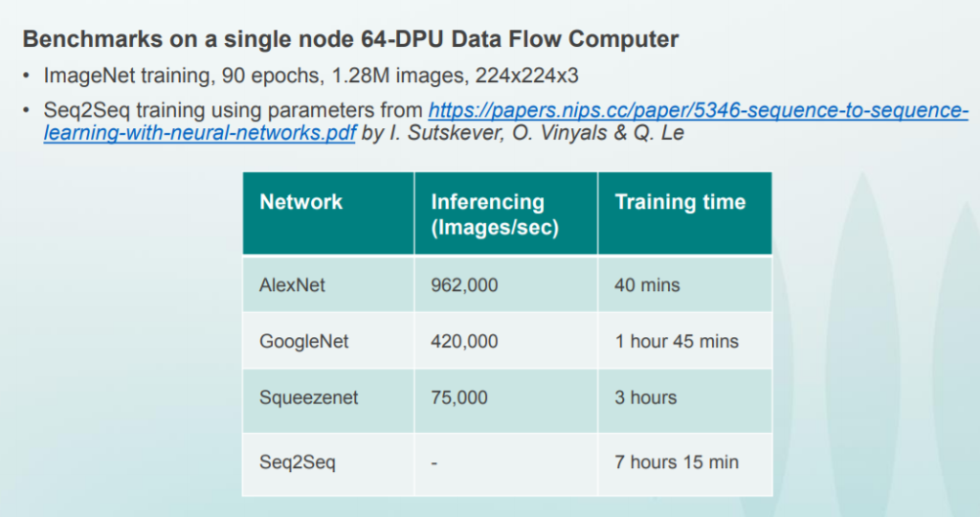Click the GoogleNet table cell
The image size is (980, 517).
(x=328, y=341)
